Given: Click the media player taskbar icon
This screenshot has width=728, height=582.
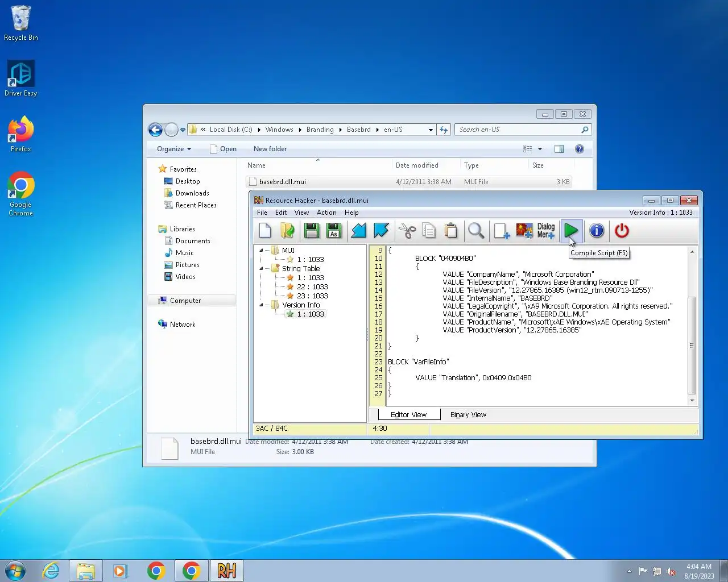Looking at the screenshot, I should pos(120,571).
